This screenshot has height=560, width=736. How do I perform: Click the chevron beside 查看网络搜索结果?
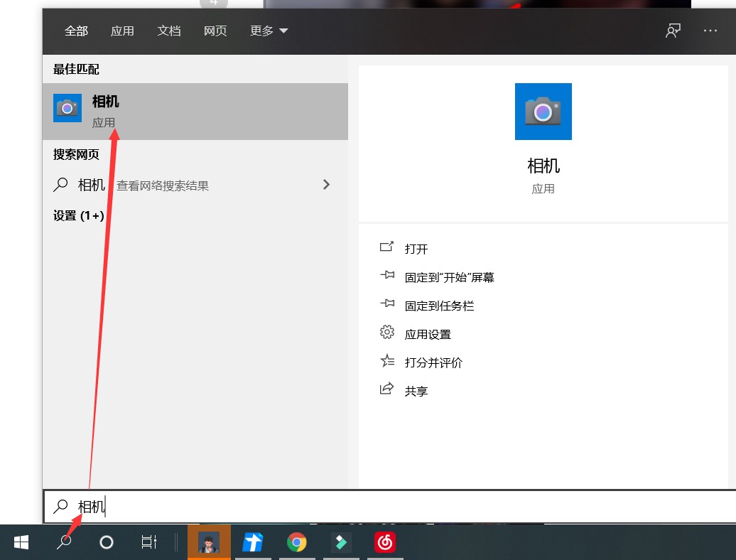pyautogui.click(x=326, y=184)
